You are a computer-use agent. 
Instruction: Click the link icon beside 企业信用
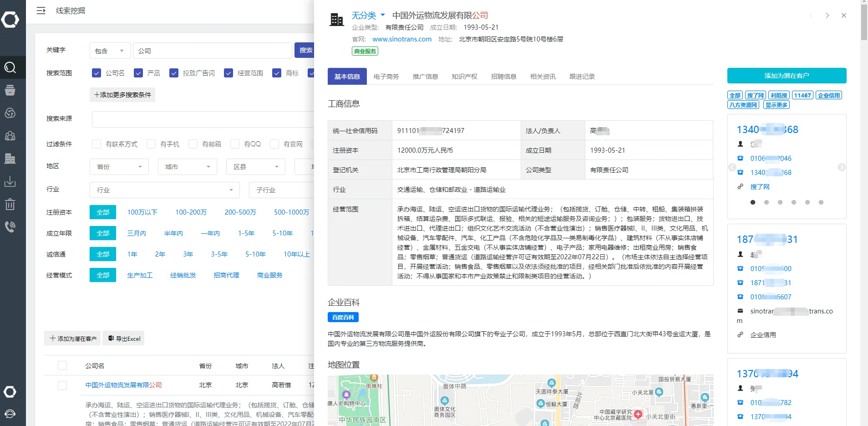(740, 334)
